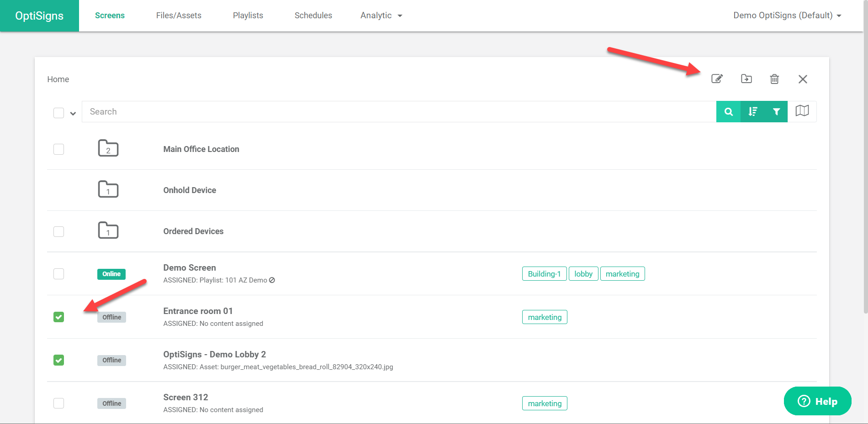Image resolution: width=868 pixels, height=424 pixels.
Task: Open the Schedules tab
Action: pos(313,16)
